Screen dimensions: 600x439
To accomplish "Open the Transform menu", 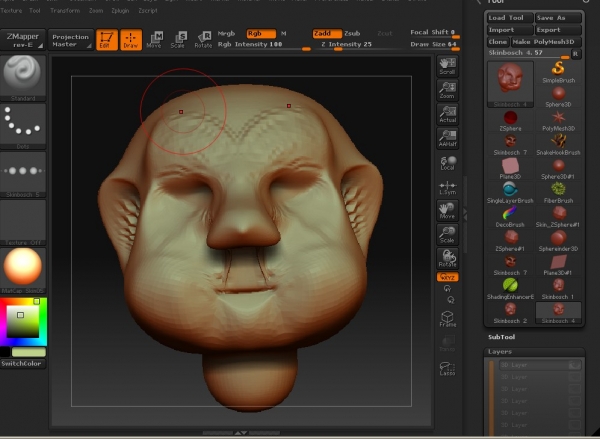I will (x=65, y=11).
